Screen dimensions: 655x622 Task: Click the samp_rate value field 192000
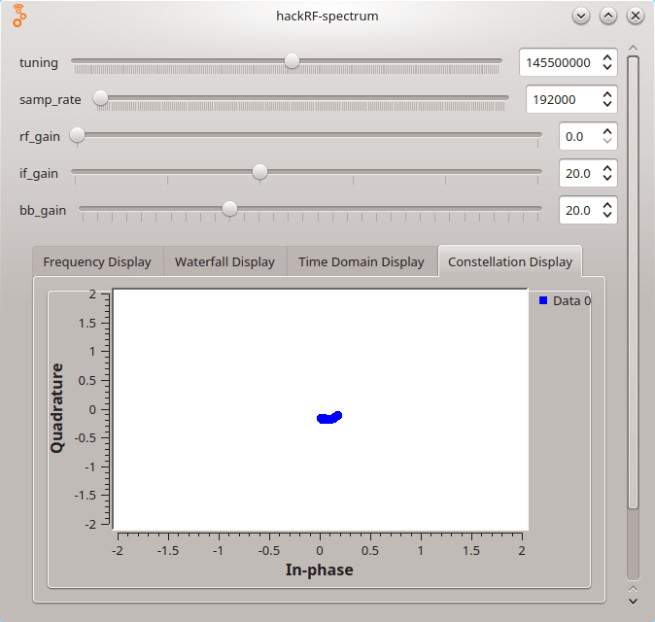561,100
